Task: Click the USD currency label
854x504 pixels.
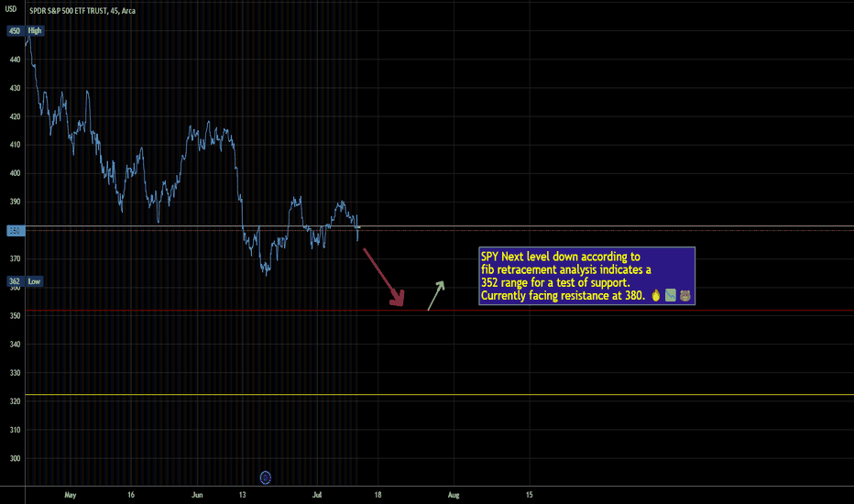Action: [11, 9]
